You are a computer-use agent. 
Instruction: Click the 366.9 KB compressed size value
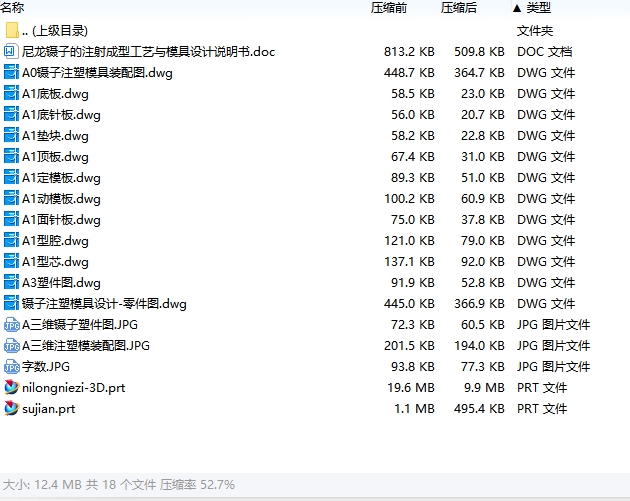pyautogui.click(x=479, y=304)
